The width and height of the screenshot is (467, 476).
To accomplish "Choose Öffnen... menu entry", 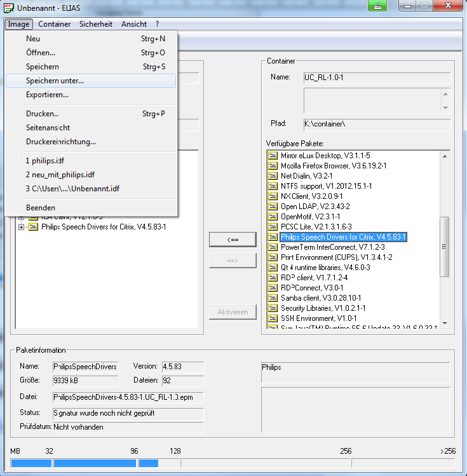I will tap(91, 53).
